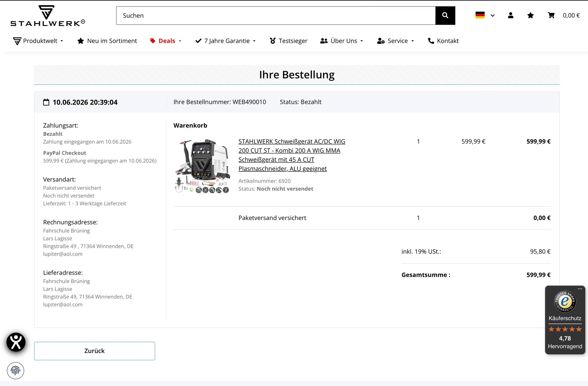Viewport: 588px width, 386px height.
Task: Open fingerprint privacy settings icon
Action: coord(15,371)
